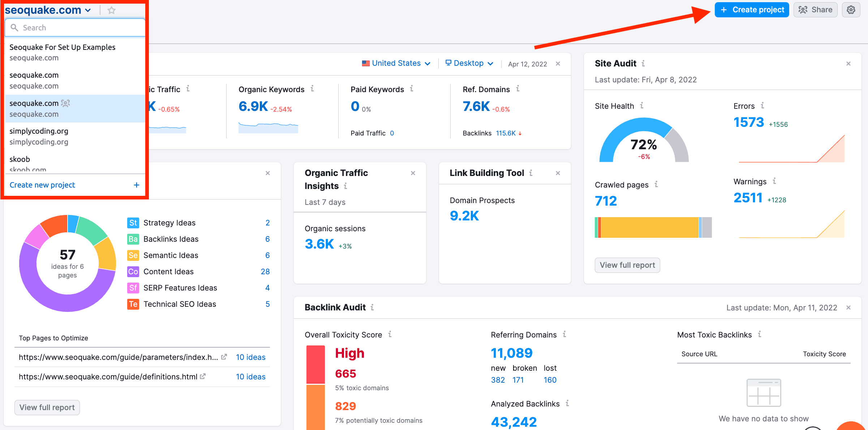This screenshot has height=430, width=868.
Task: Open external link icon for definitions.html page
Action: point(203,377)
